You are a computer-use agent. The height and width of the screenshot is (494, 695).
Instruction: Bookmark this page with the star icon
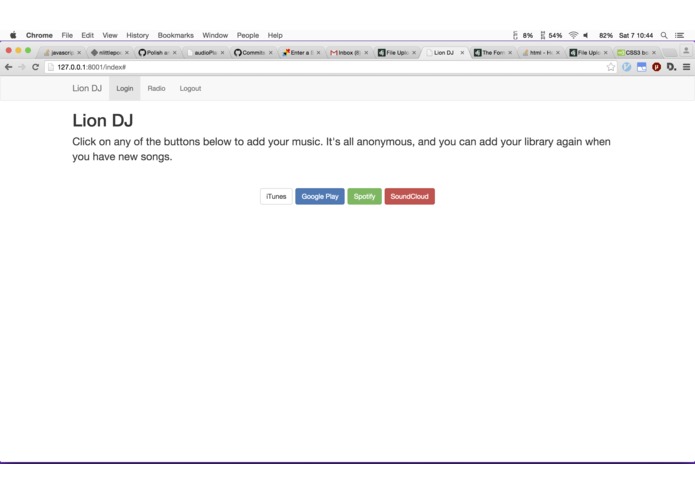coord(611,67)
